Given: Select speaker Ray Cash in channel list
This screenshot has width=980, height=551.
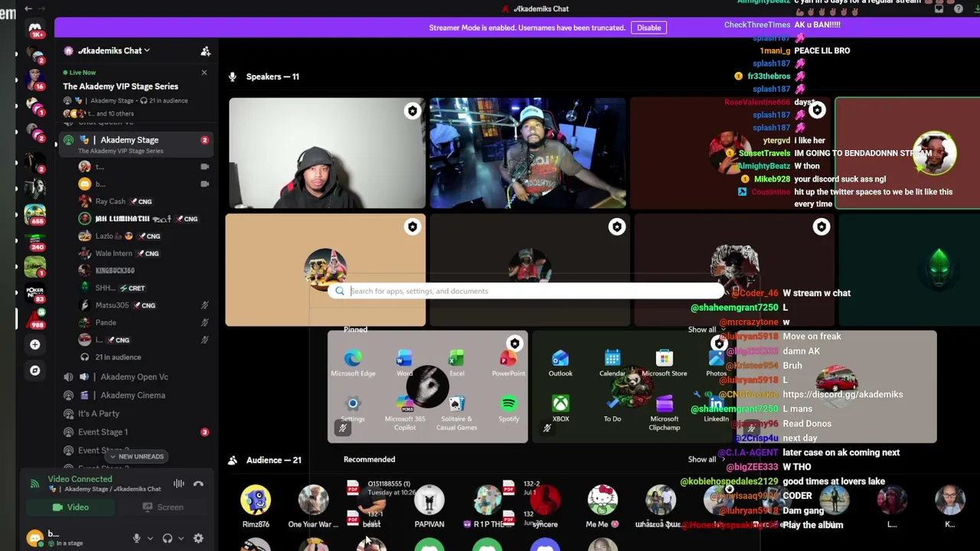Looking at the screenshot, I should coord(110,201).
